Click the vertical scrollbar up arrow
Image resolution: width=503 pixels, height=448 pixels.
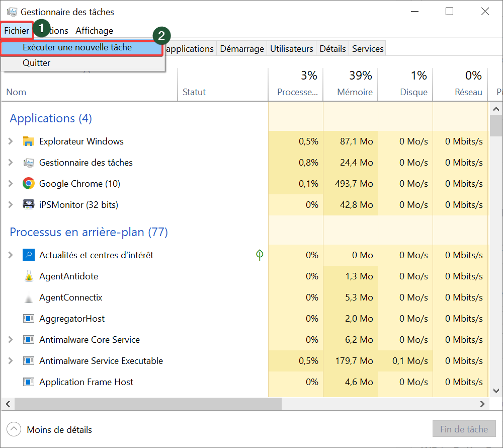coord(496,109)
